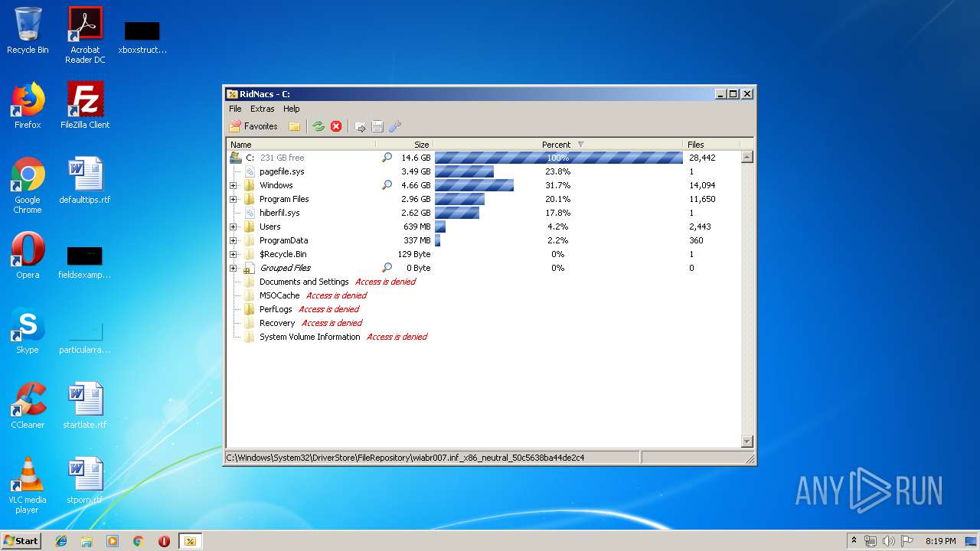Open the FileZilla Client desktop shortcut
980x551 pixels.
pyautogui.click(x=85, y=106)
